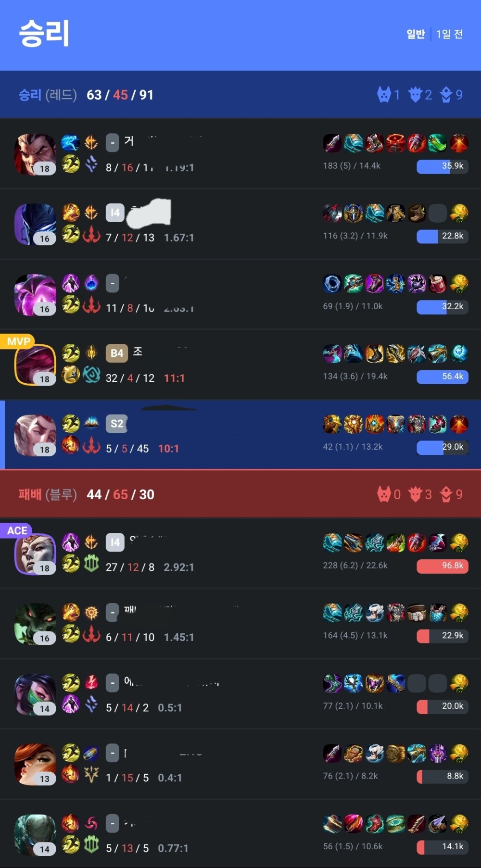Select the blue team tower kill icon
This screenshot has height=868, width=481.
point(446,494)
